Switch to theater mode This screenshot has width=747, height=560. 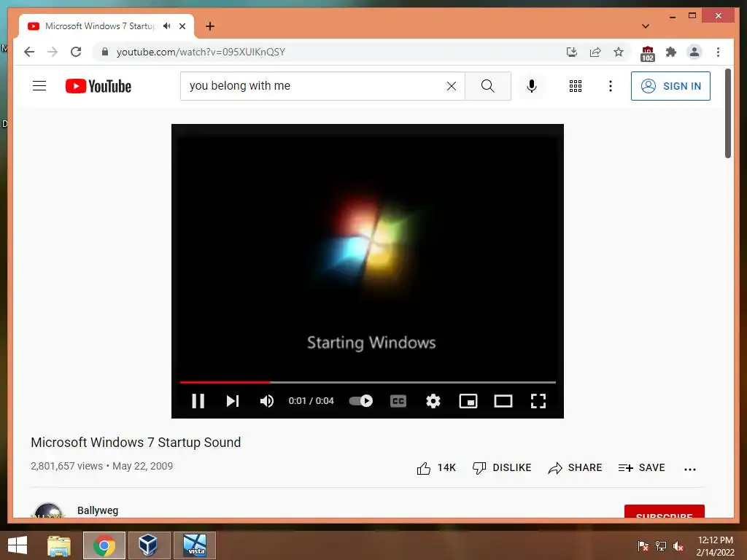coord(503,401)
